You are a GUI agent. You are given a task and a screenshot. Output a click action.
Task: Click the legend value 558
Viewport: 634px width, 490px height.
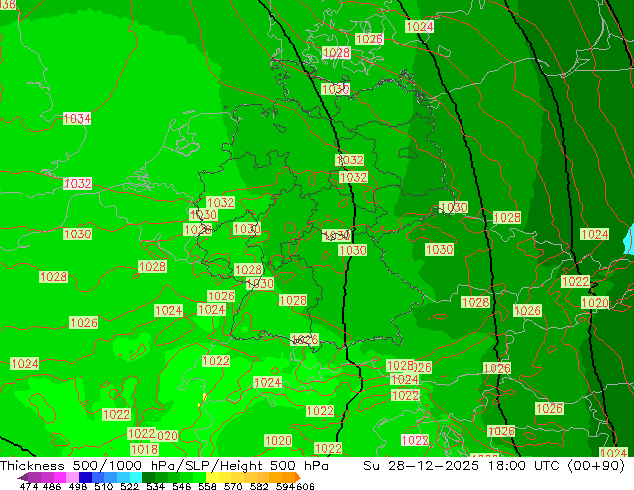[207, 486]
